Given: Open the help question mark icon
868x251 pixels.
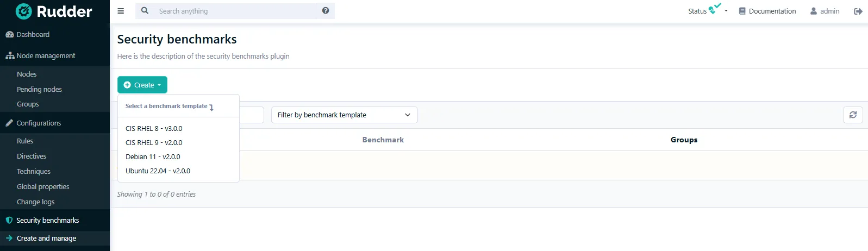Looking at the screenshot, I should [x=326, y=11].
